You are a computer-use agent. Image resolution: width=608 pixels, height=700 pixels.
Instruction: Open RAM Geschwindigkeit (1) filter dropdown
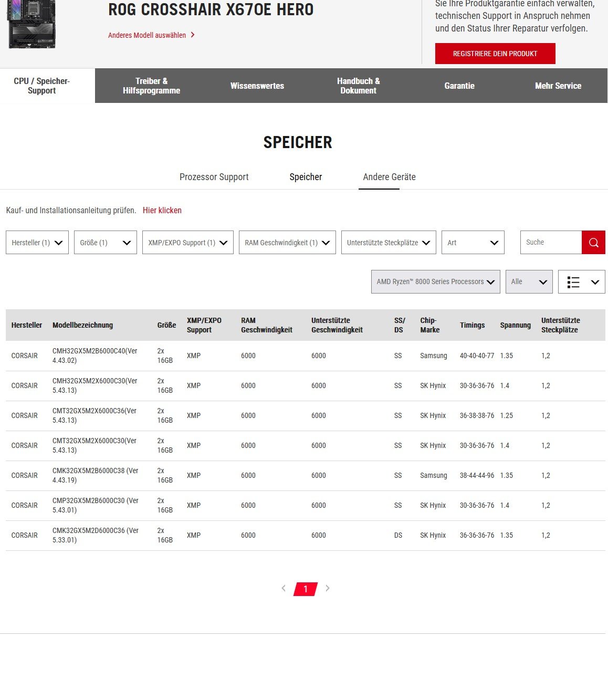pos(287,243)
